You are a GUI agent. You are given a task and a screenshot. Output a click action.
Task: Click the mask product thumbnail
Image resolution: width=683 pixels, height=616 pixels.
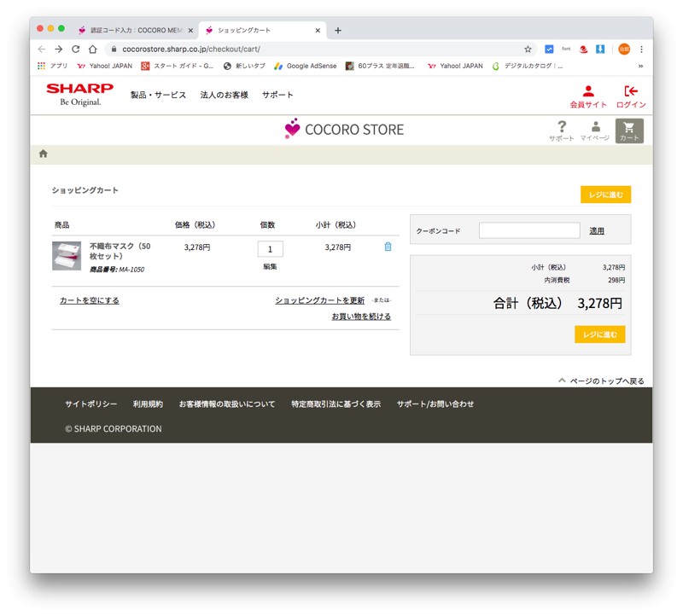(x=67, y=256)
